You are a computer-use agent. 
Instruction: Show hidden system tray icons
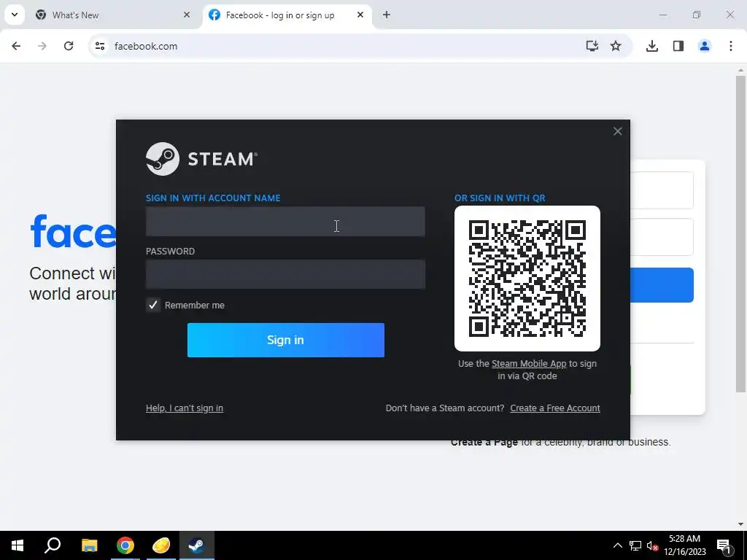[x=617, y=545]
